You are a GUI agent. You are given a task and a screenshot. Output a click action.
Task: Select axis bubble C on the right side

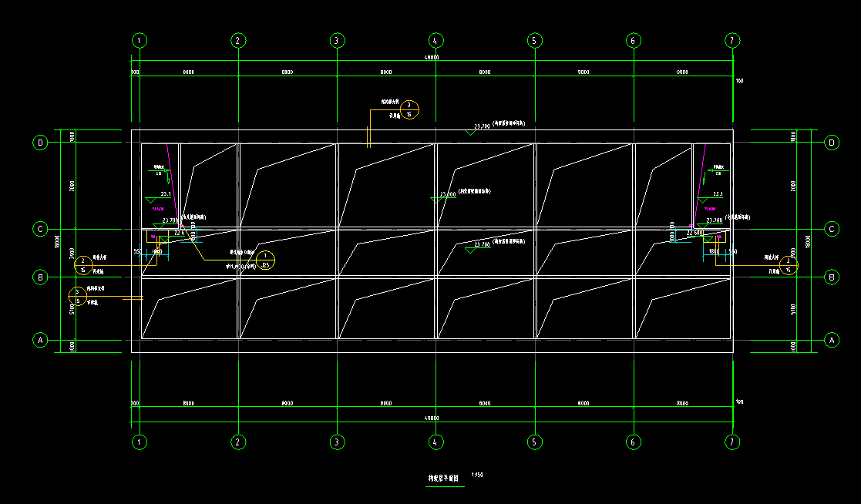click(x=832, y=229)
